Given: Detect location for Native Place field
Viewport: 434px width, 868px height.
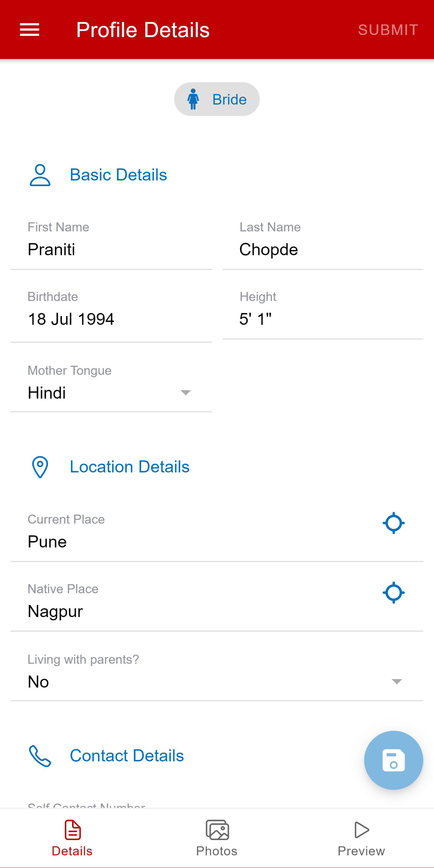Looking at the screenshot, I should click(394, 592).
